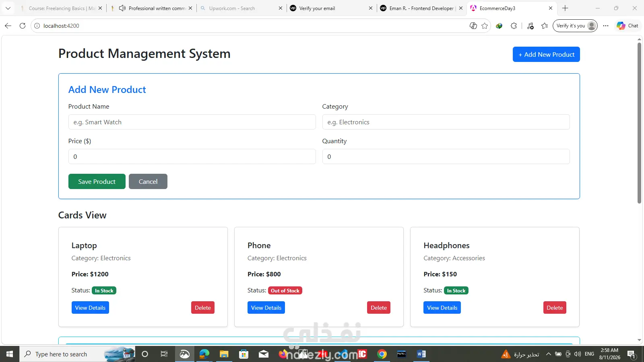Image resolution: width=644 pixels, height=362 pixels.
Task: Select the EcommerceDay3 tab
Action: point(512,8)
